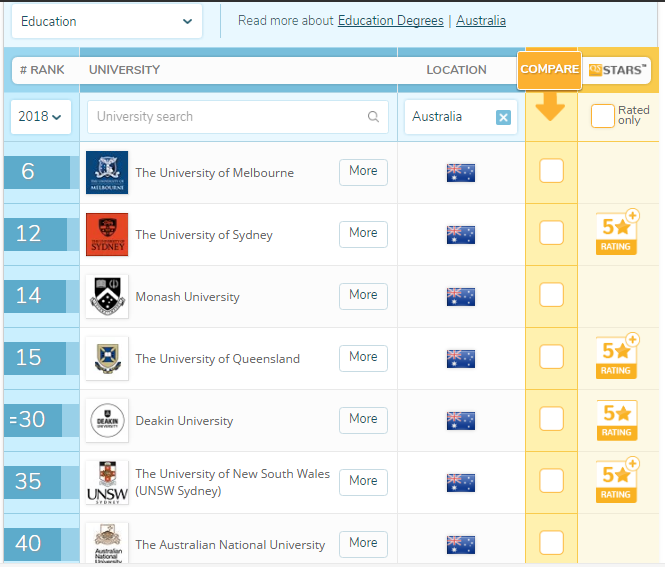
Task: Click the 5-star rating badge for Queensland
Action: click(x=617, y=356)
